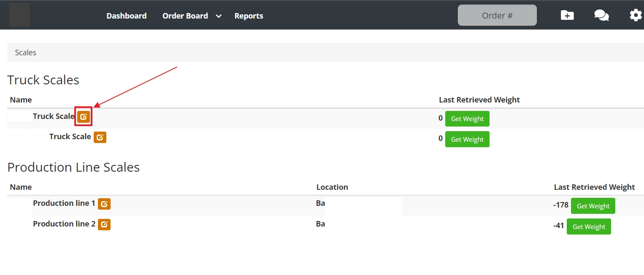Get weight for Production line 1

[x=593, y=206]
